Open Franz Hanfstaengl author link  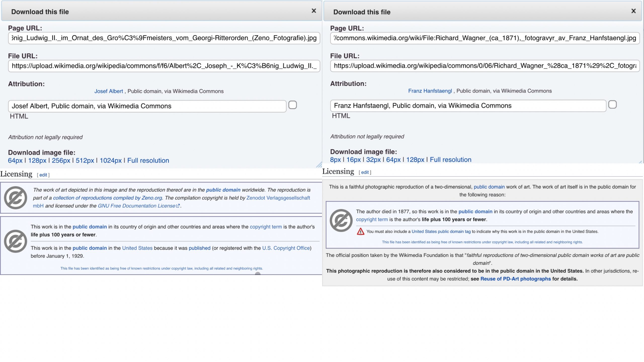tap(430, 91)
